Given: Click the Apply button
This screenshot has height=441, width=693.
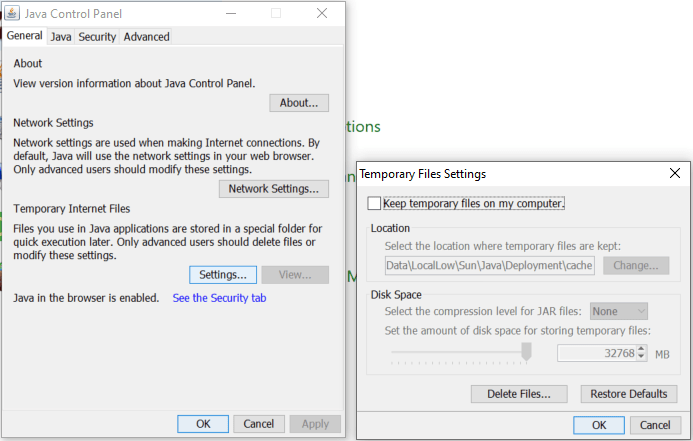Looking at the screenshot, I should (315, 424).
